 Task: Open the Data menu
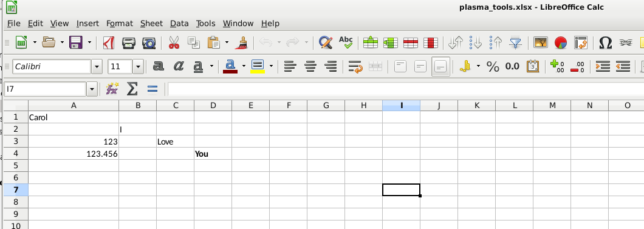click(179, 24)
